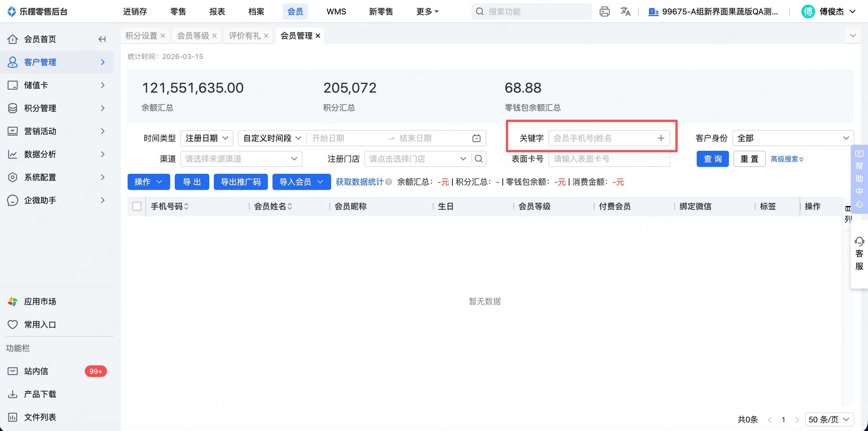Sort by 会员姓名 column

click(290, 206)
